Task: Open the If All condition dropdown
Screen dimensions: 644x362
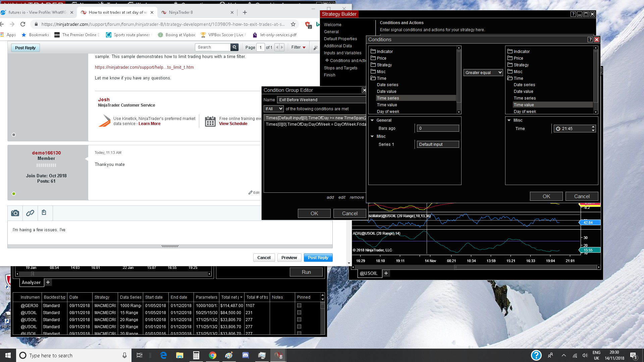Action: [274, 109]
